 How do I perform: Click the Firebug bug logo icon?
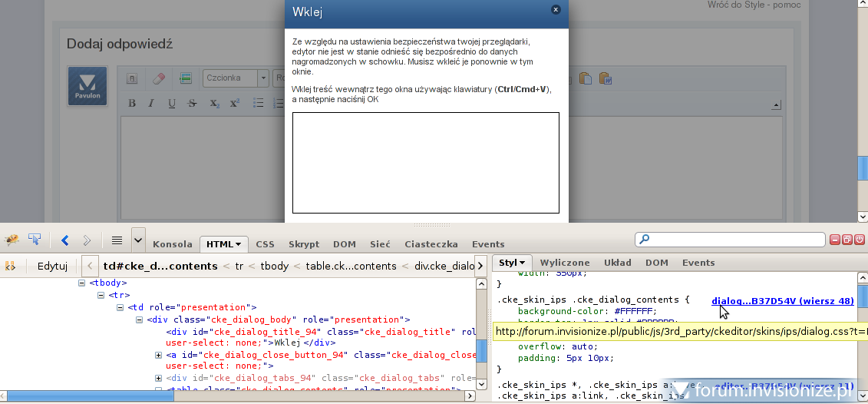pos(12,240)
